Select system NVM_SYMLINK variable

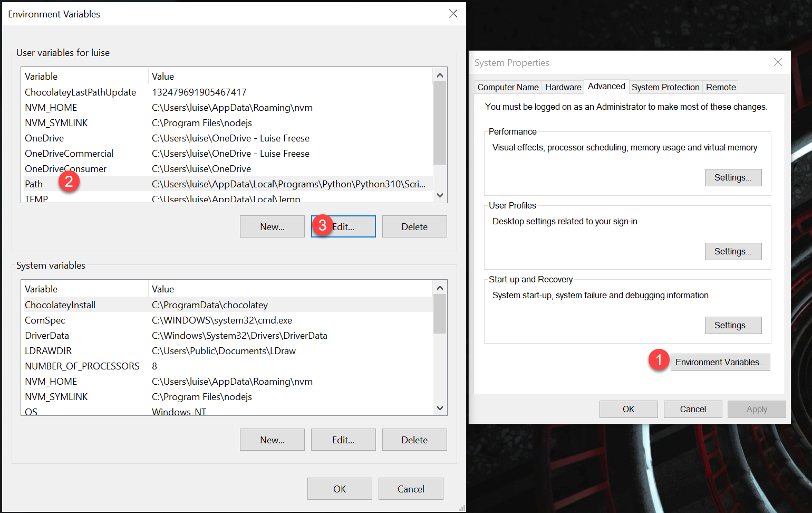pyautogui.click(x=227, y=396)
